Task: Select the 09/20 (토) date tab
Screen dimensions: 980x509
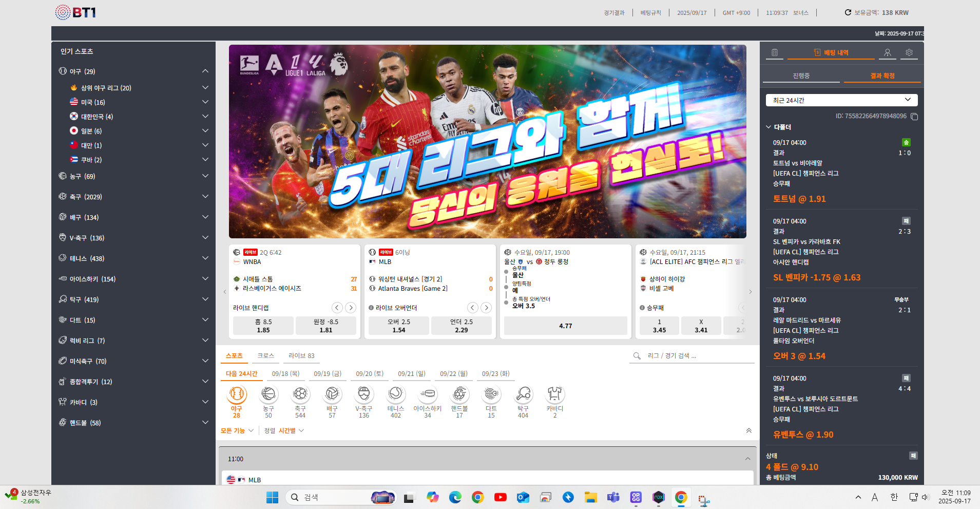Action: (x=370, y=373)
